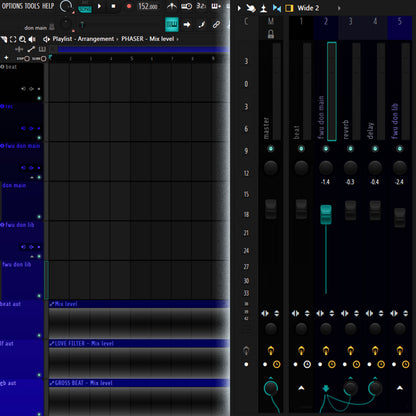Image resolution: width=416 pixels, height=416 pixels.
Task: Toggle mute dot on 'beat' track
Action: point(39,98)
